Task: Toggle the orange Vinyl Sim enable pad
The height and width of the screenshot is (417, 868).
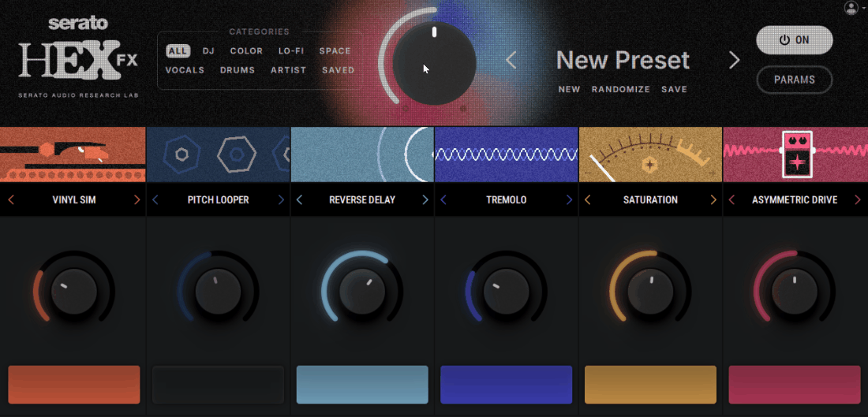Action: (74, 385)
